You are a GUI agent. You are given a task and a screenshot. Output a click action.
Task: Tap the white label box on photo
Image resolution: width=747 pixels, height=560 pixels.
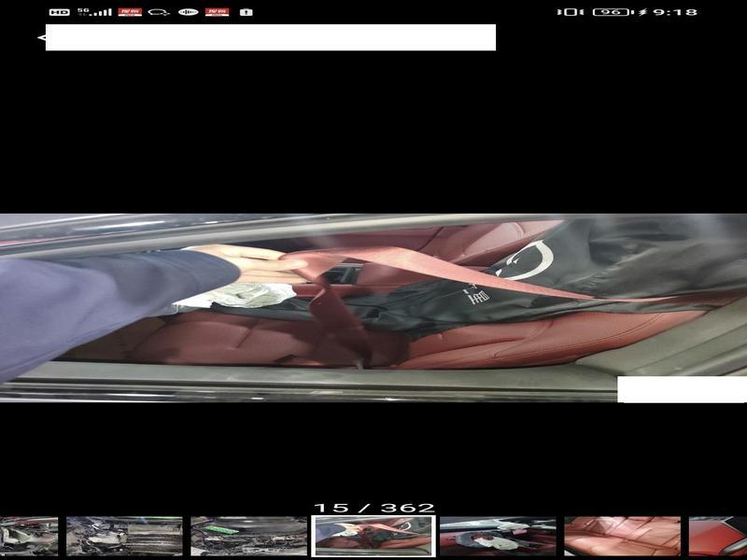click(682, 389)
